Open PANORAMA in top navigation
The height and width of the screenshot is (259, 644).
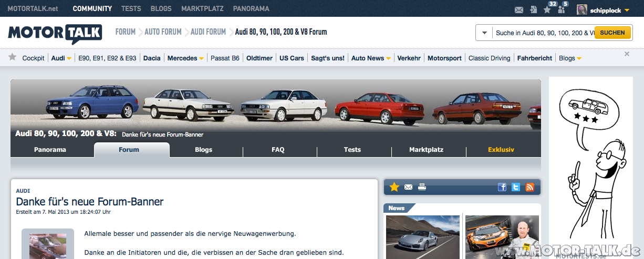tap(251, 9)
